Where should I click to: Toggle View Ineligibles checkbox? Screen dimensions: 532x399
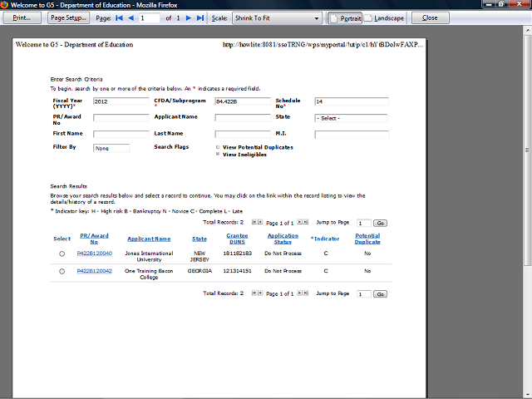coord(218,154)
